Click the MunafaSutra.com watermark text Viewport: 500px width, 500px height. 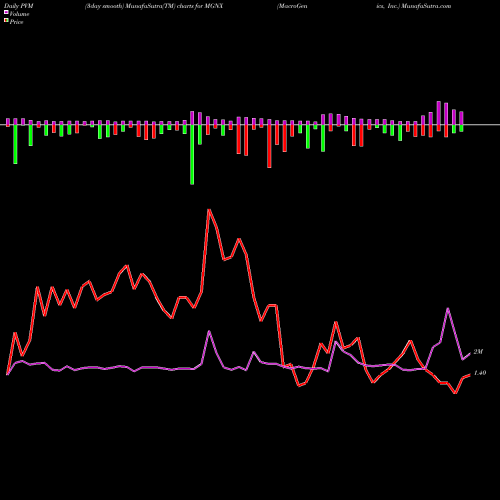click(x=426, y=6)
